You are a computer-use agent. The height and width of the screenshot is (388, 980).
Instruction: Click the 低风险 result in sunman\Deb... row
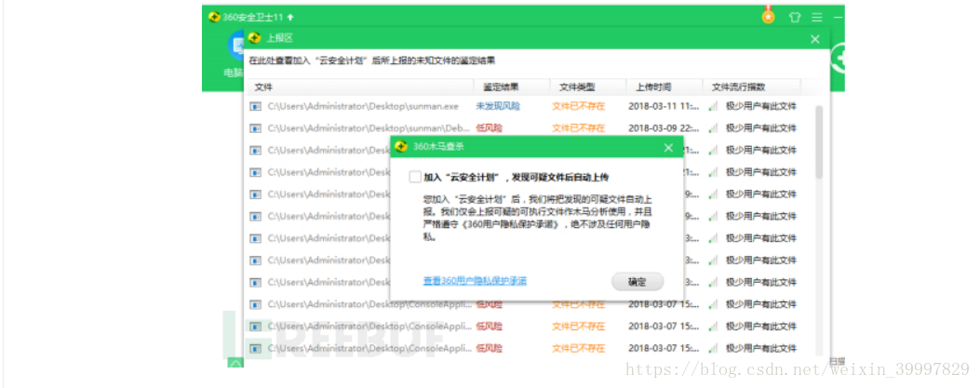(490, 128)
